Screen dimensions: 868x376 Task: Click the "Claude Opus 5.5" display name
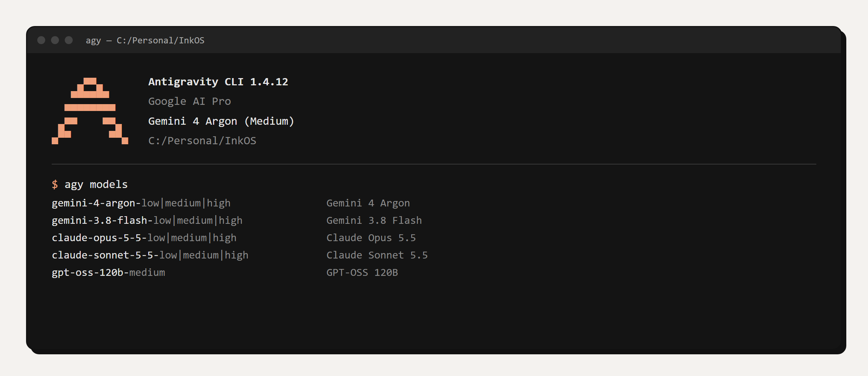(x=371, y=238)
